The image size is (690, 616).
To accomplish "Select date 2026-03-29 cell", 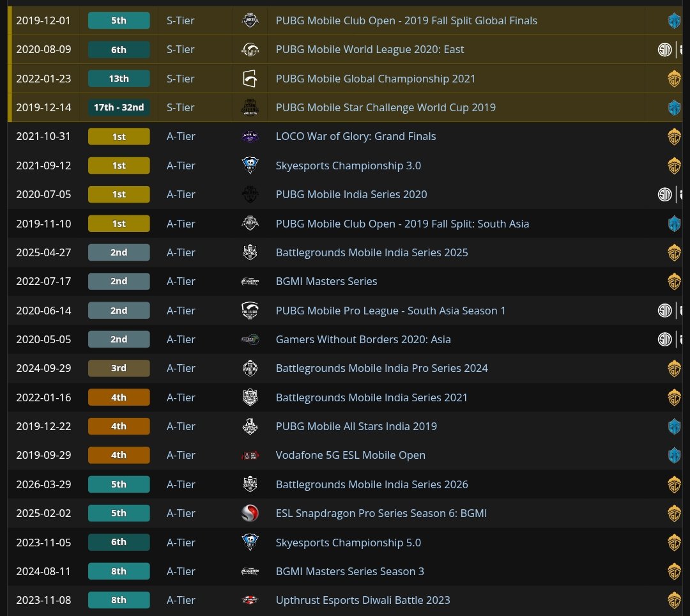I will (43, 484).
